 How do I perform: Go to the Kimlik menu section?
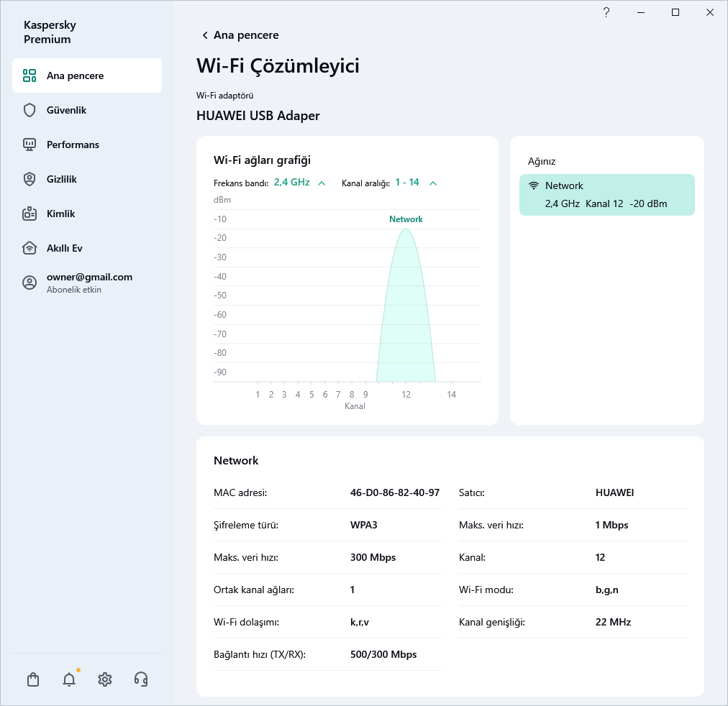tap(60, 214)
